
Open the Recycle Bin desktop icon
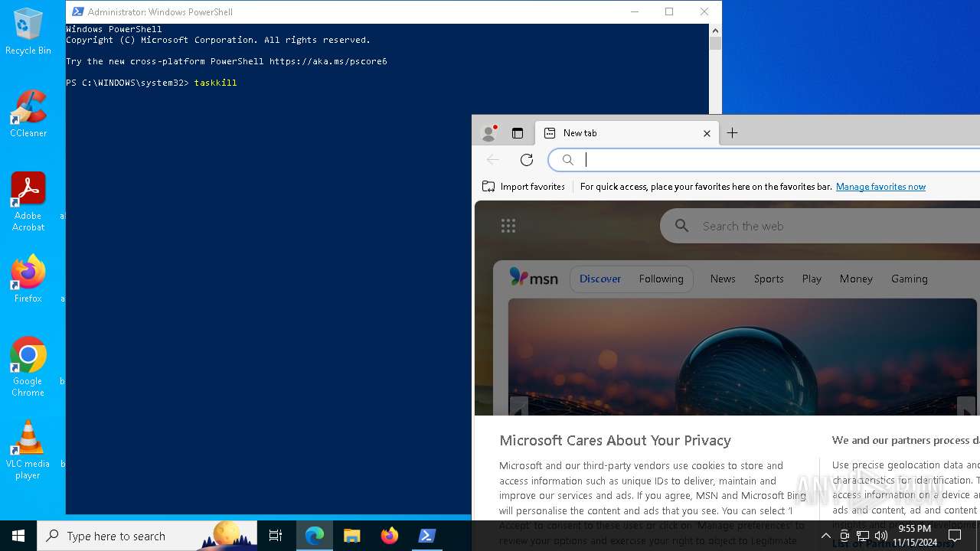pos(28,32)
